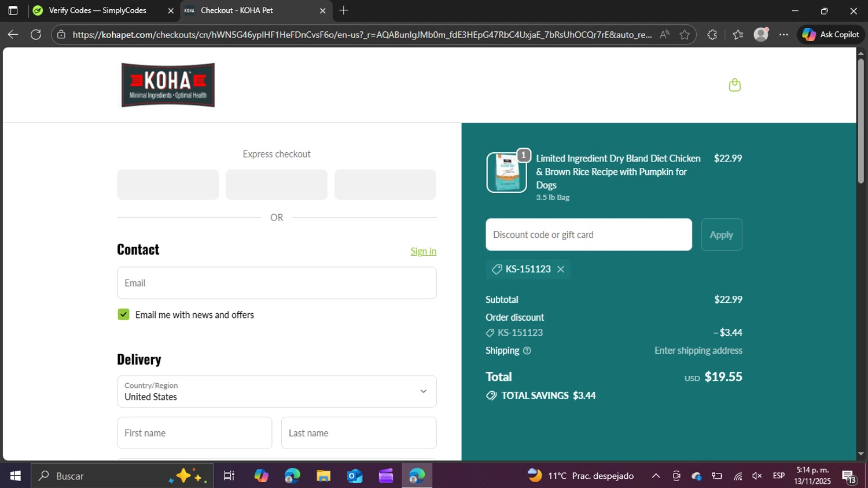The image size is (868, 488).
Task: Switch to Verify Codes — SimplyCodes tab
Action: pos(97,10)
